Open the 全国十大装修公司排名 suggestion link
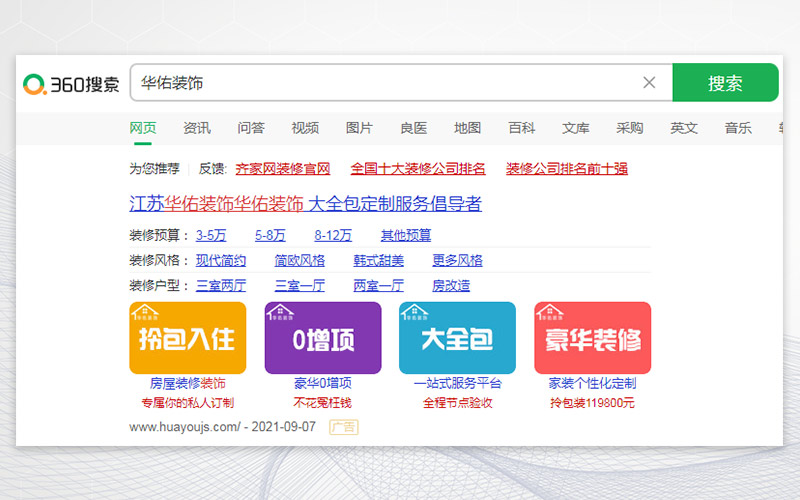800x500 pixels. (418, 168)
